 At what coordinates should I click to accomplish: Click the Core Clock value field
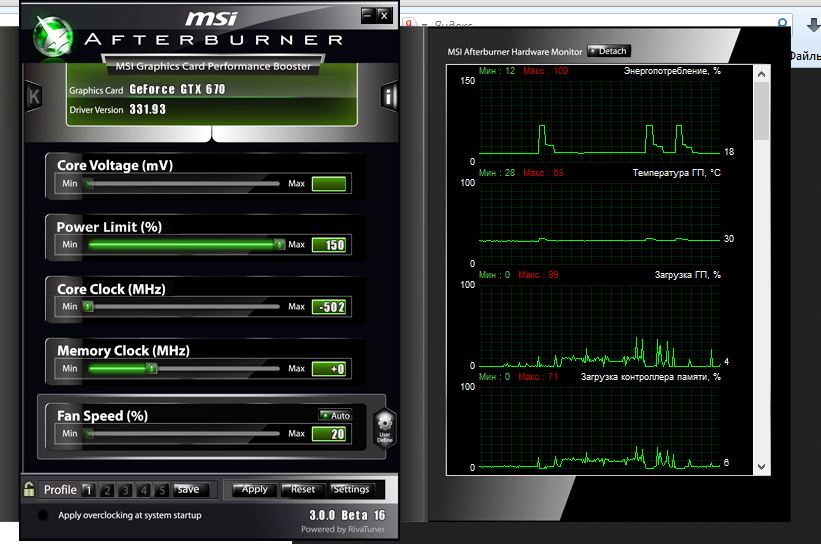pyautogui.click(x=329, y=307)
